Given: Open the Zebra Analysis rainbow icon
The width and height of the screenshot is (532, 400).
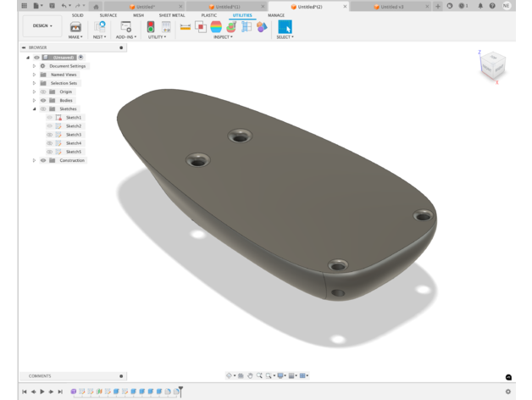Looking at the screenshot, I should pyautogui.click(x=216, y=27).
